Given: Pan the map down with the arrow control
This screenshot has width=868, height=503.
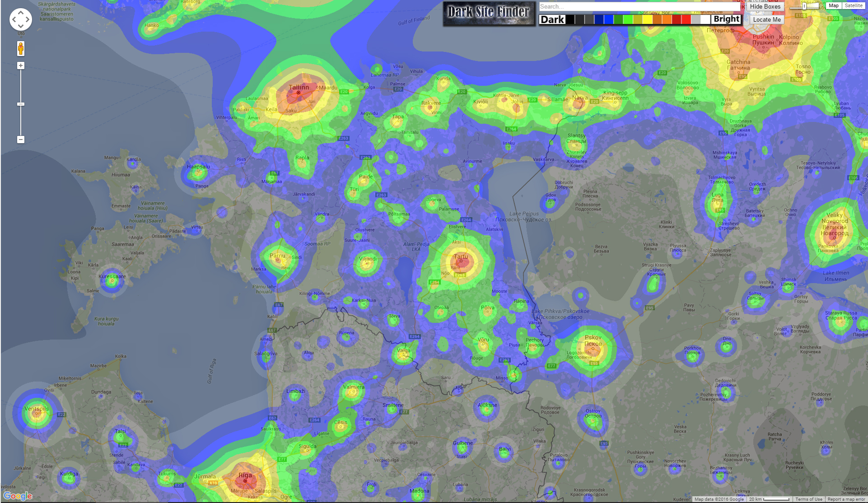Looking at the screenshot, I should coord(21,26).
